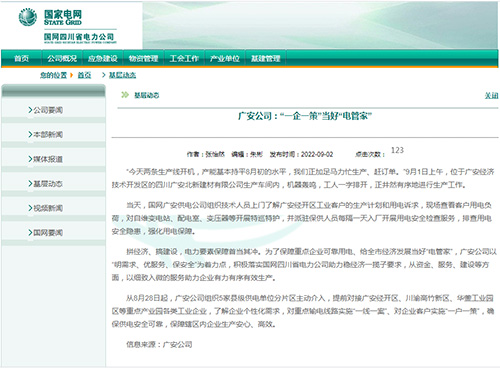Open the 首页 navigation menu item
Screen dimensions: 500x370
pyautogui.click(x=22, y=59)
